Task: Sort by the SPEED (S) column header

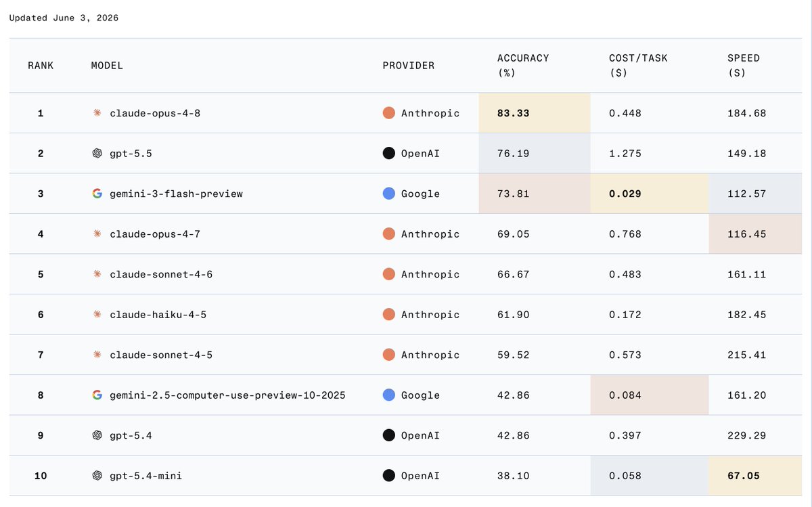Action: coord(744,66)
